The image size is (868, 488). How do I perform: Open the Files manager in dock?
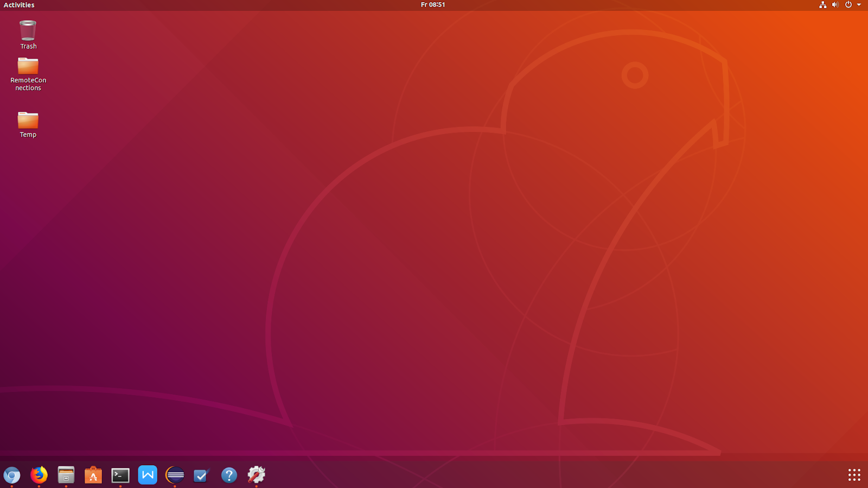pyautogui.click(x=66, y=475)
